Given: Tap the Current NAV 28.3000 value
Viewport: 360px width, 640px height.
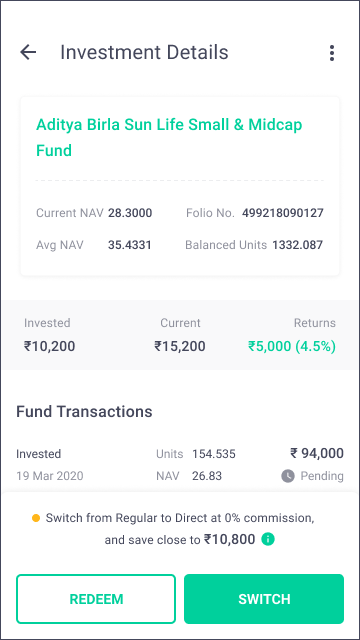Looking at the screenshot, I should click(130, 213).
